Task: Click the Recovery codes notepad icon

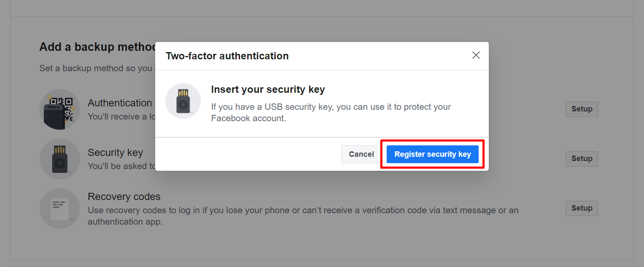Action: click(60, 209)
